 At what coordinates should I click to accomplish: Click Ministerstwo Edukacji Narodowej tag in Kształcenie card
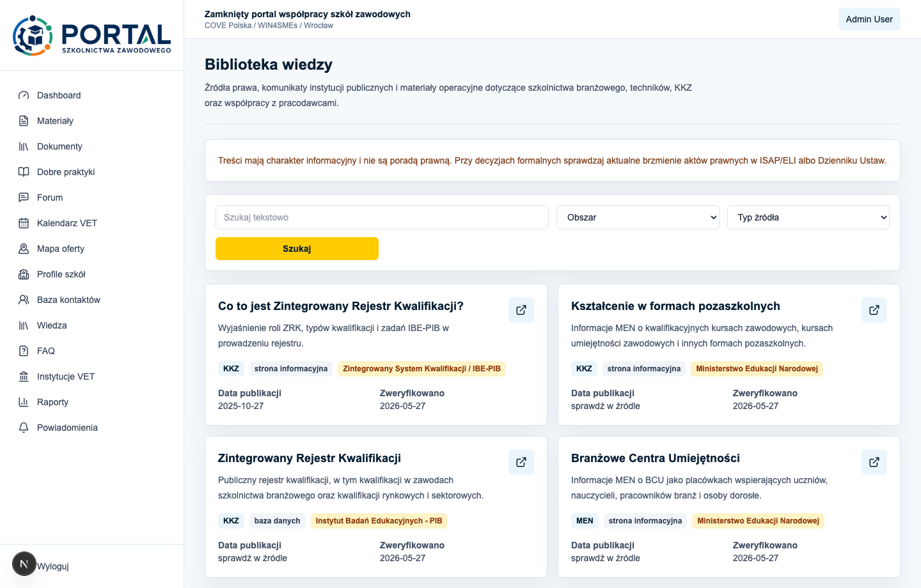pyautogui.click(x=757, y=369)
